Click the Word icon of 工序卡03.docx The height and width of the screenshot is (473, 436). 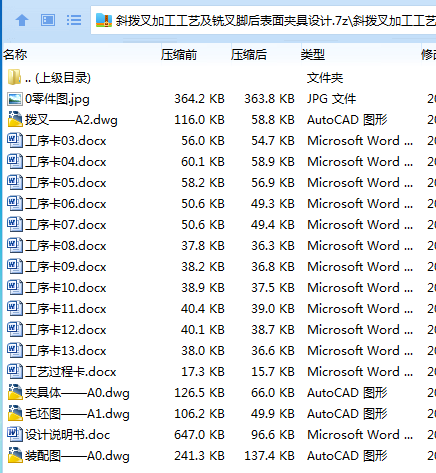tap(15, 140)
